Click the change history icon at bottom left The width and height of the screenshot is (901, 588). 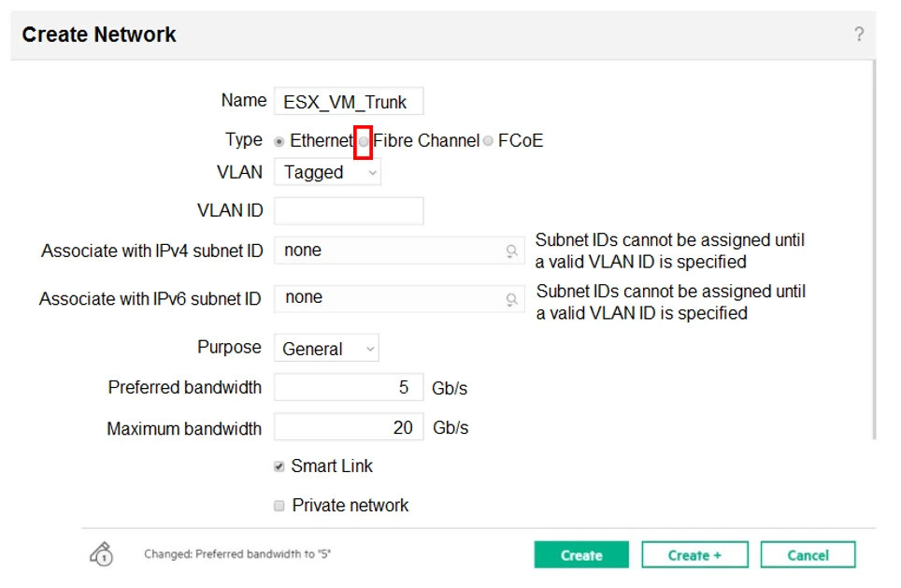pos(101,554)
